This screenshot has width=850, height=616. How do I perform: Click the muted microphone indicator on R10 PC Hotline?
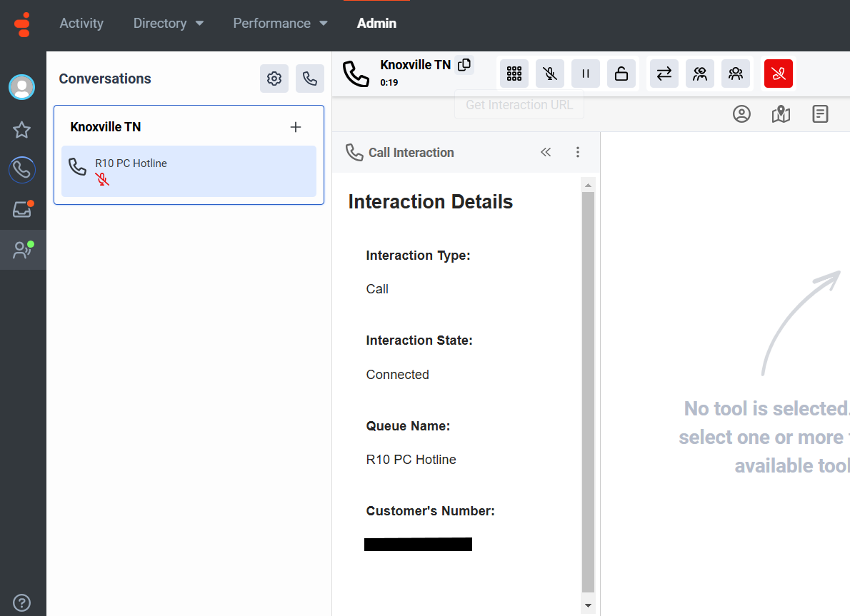coord(102,178)
